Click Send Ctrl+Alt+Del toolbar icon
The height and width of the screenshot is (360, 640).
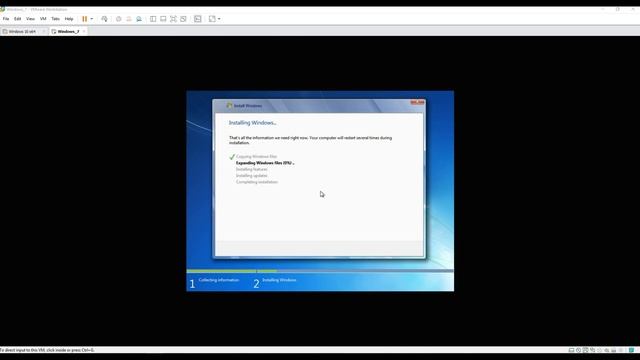click(104, 19)
